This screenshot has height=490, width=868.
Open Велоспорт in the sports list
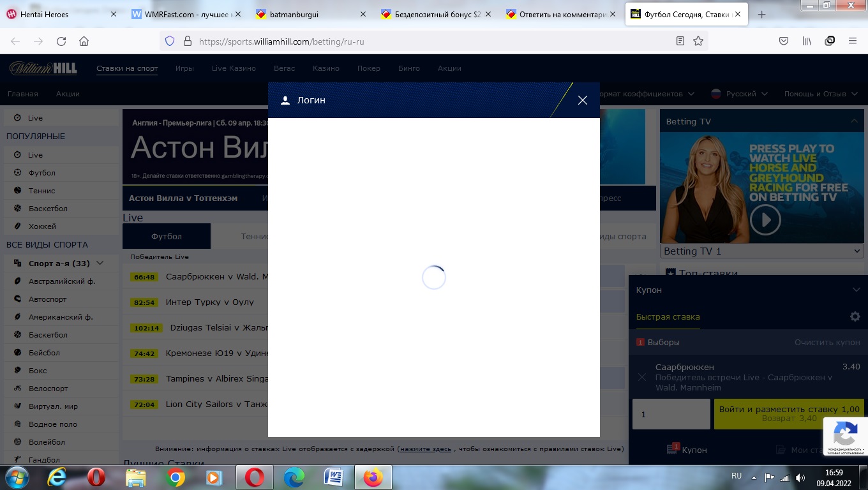61,389
